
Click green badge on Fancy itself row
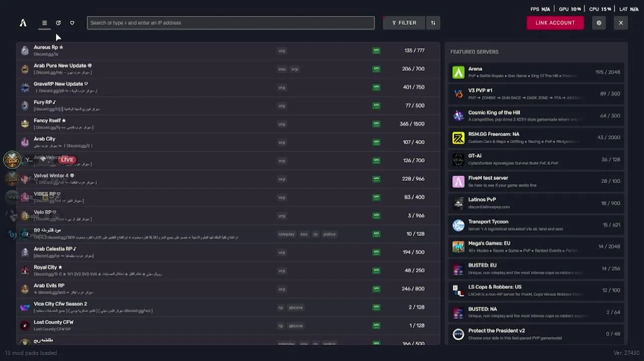(376, 124)
